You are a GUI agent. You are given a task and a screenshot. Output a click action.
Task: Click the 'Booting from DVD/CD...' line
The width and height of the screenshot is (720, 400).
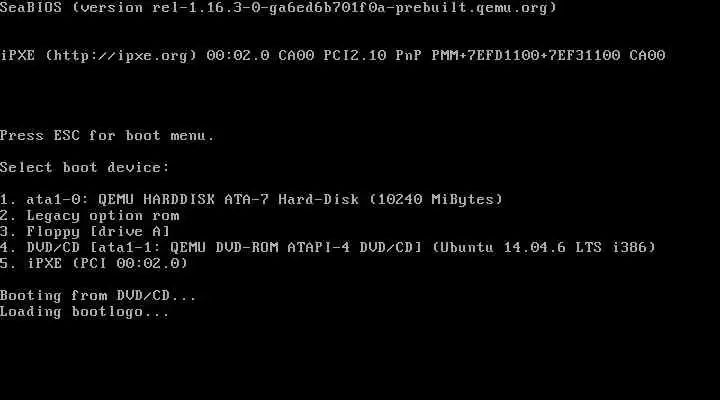[98, 295]
